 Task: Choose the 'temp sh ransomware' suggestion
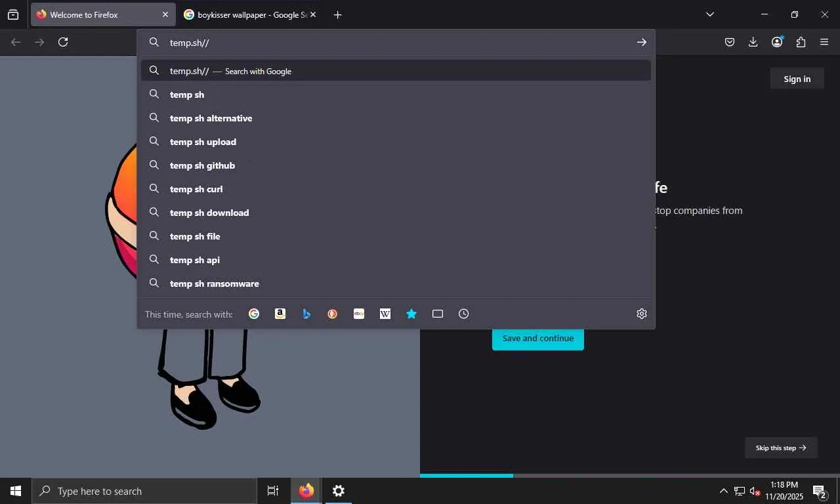(396, 283)
